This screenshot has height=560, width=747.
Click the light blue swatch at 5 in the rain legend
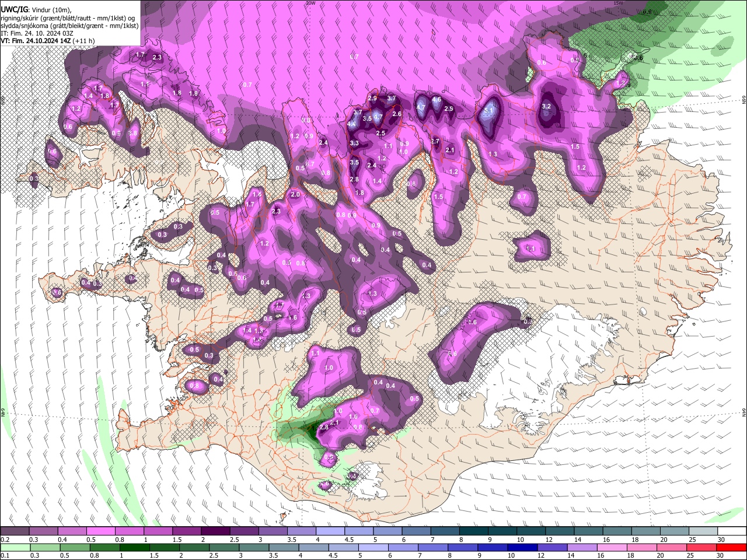click(372, 548)
